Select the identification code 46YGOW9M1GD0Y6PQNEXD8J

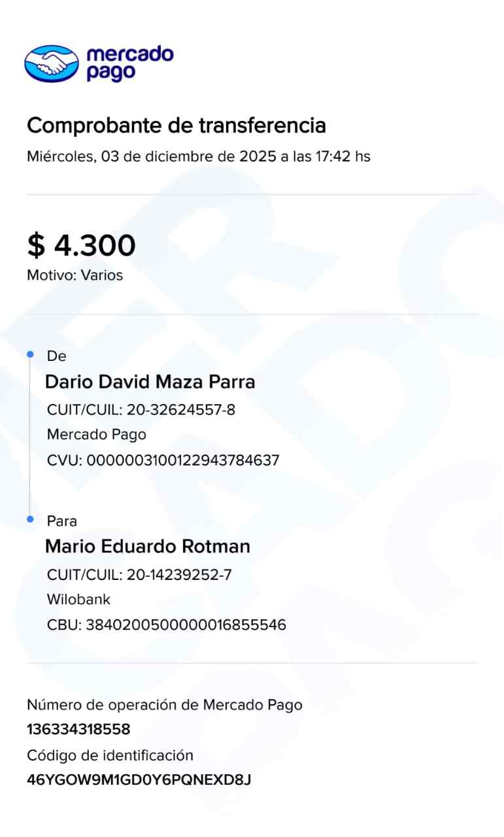click(139, 780)
